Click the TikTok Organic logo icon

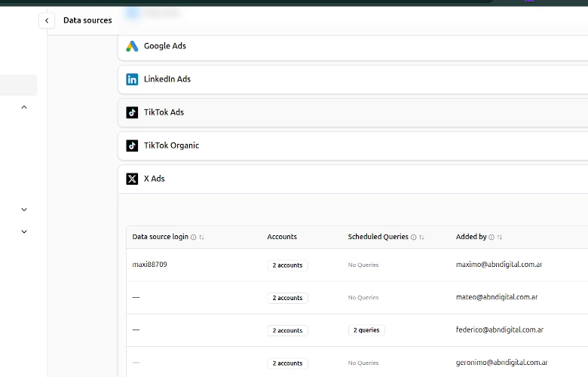[x=132, y=146]
